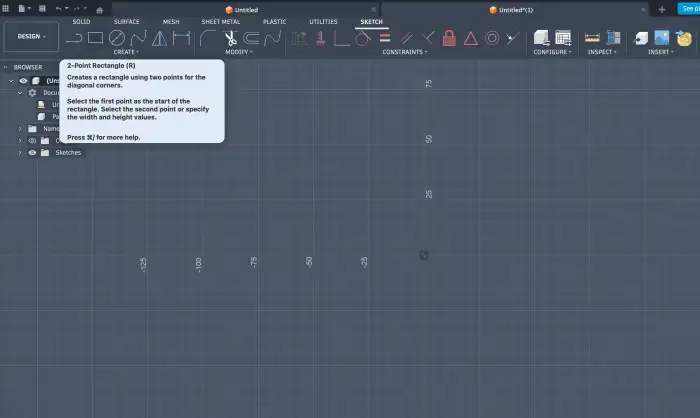Select the Measure ruler tool
The image size is (700, 418).
click(592, 38)
